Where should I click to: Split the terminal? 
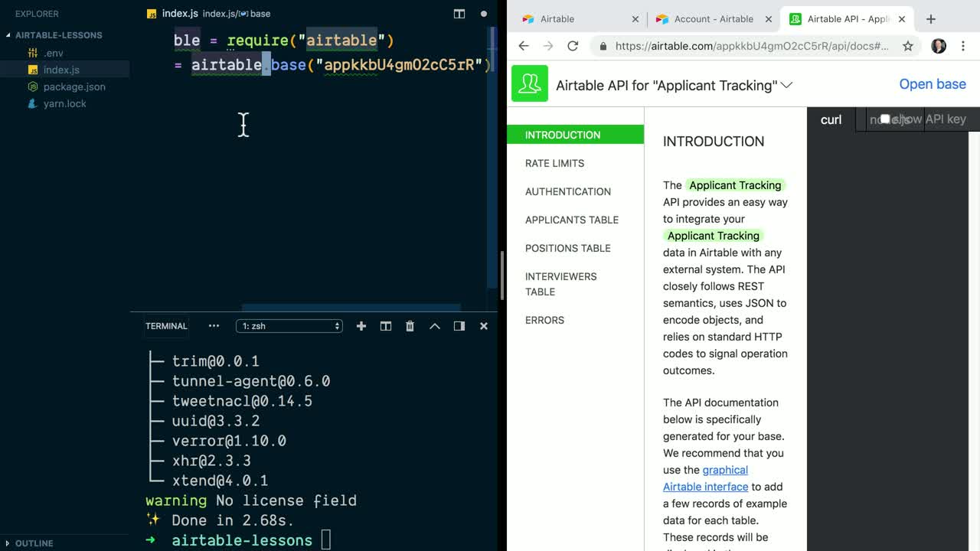click(x=386, y=326)
